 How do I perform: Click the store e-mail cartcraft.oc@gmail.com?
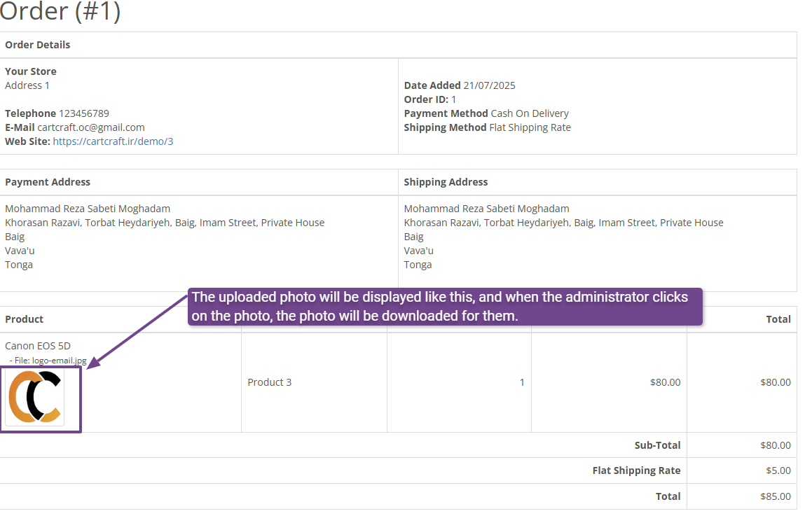(x=91, y=127)
